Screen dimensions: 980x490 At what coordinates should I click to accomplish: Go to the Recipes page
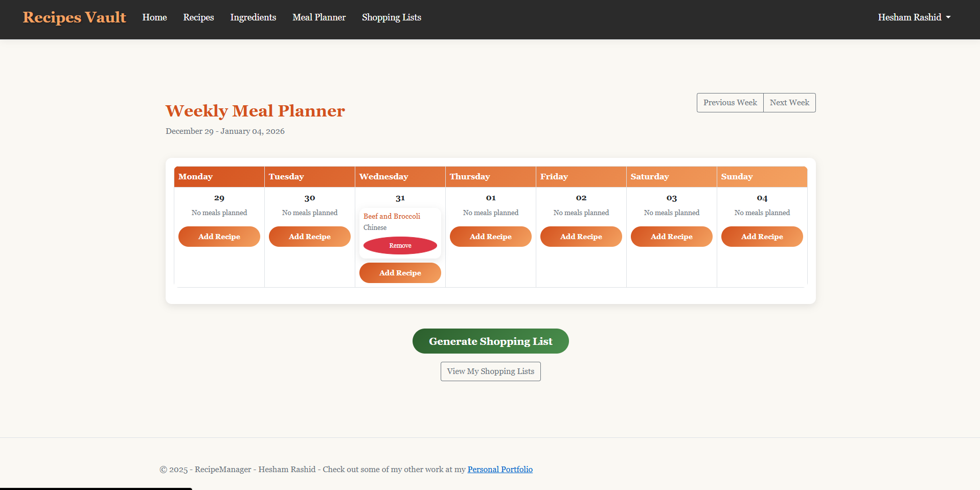click(x=198, y=17)
